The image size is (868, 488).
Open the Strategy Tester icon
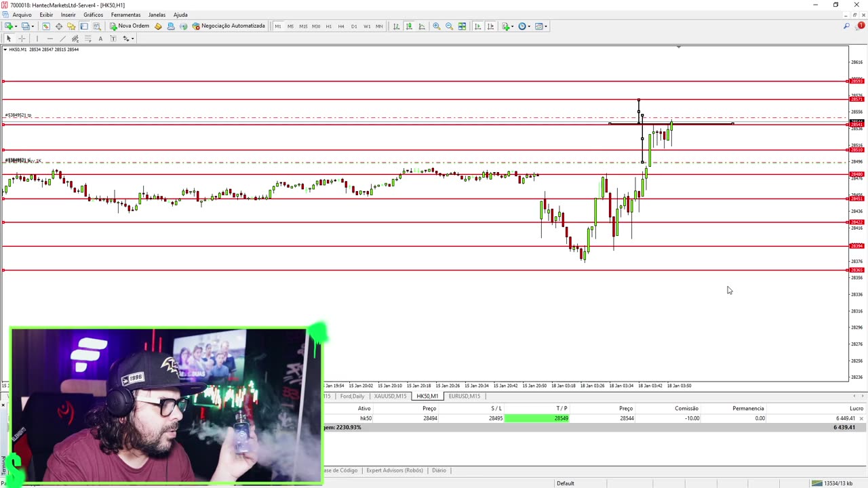[97, 26]
